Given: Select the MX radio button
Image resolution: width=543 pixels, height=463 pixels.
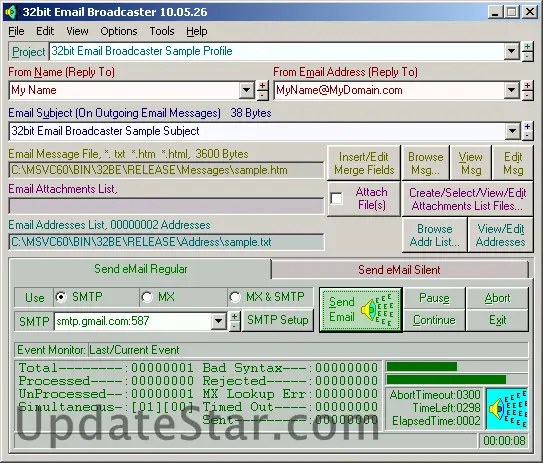Looking at the screenshot, I should tap(147, 297).
